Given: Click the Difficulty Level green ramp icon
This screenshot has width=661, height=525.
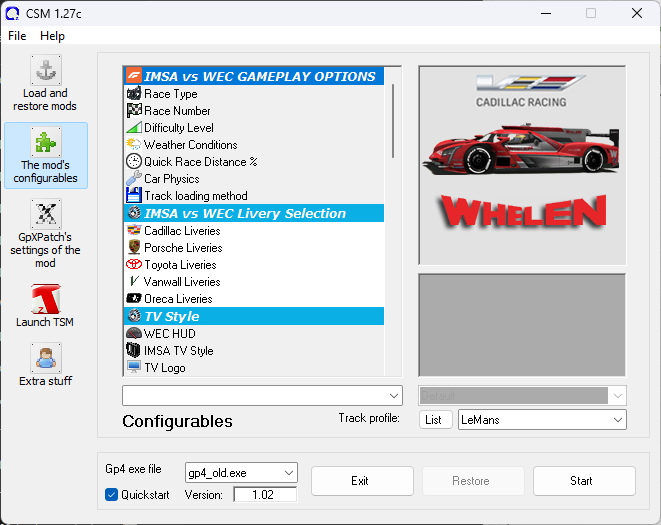Looking at the screenshot, I should click(x=134, y=127).
